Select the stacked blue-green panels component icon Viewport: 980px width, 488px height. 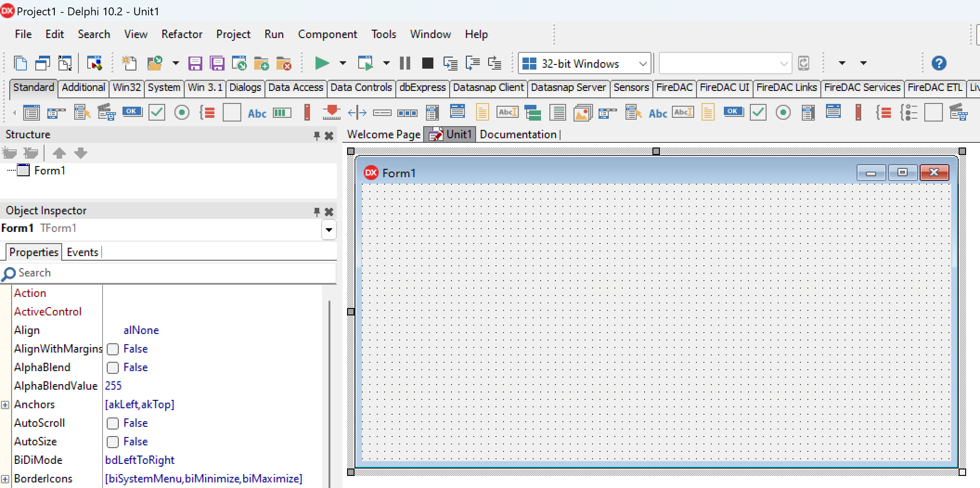pyautogui.click(x=533, y=113)
